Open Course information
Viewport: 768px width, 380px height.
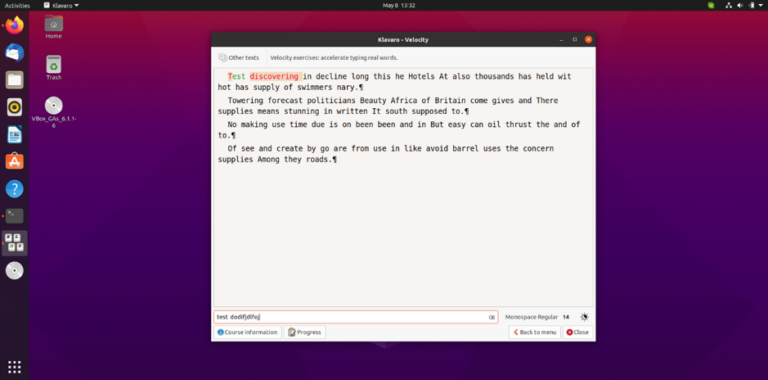[x=247, y=332]
